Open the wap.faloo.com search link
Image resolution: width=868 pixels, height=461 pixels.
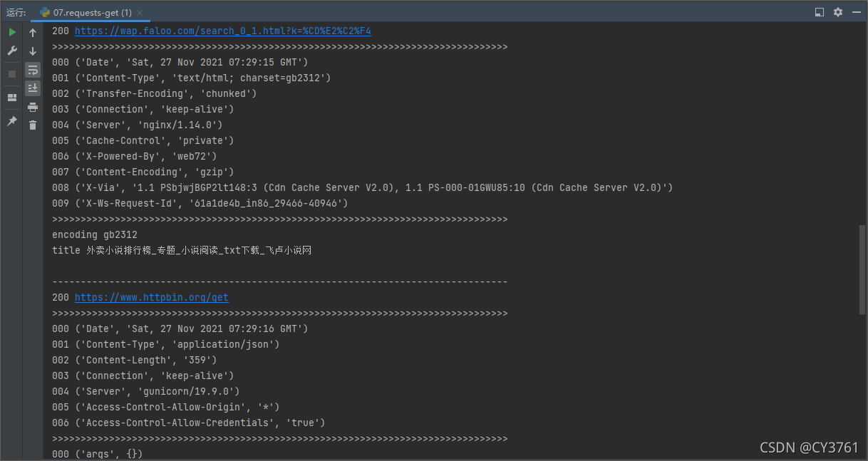[223, 31]
